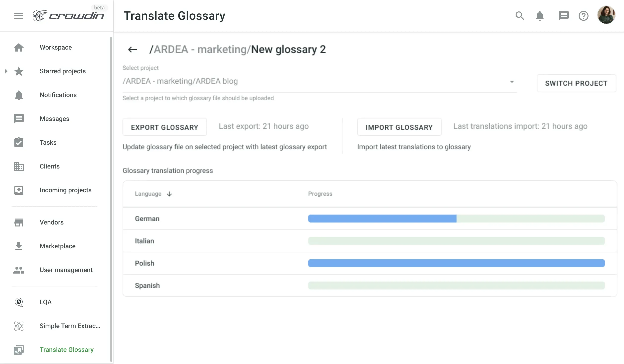The image size is (624, 364).
Task: Toggle the Language sort order arrow
Action: coord(169,194)
